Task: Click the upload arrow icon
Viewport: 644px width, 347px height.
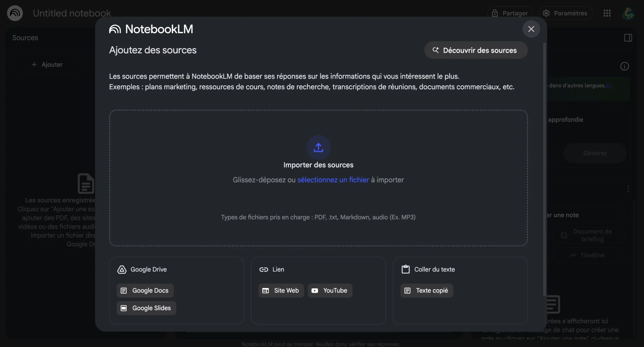Action: 318,147
